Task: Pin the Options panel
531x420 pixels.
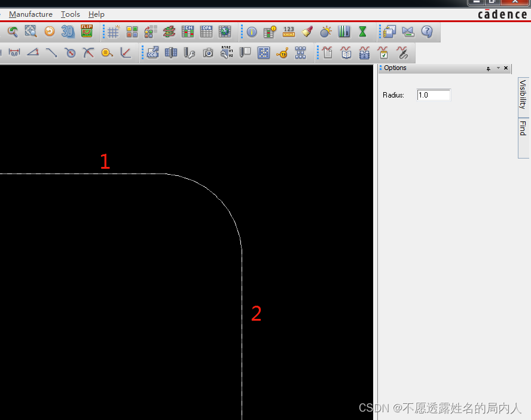Action: pyautogui.click(x=489, y=69)
